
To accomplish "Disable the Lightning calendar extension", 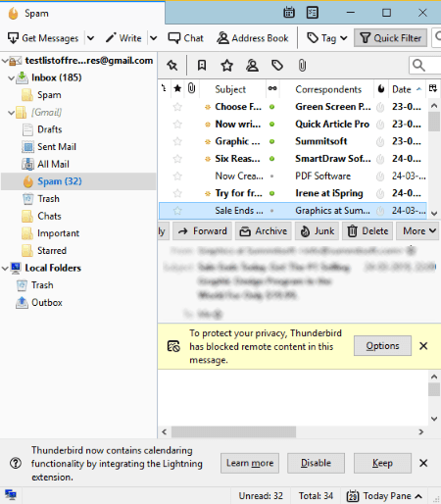I will [316, 463].
